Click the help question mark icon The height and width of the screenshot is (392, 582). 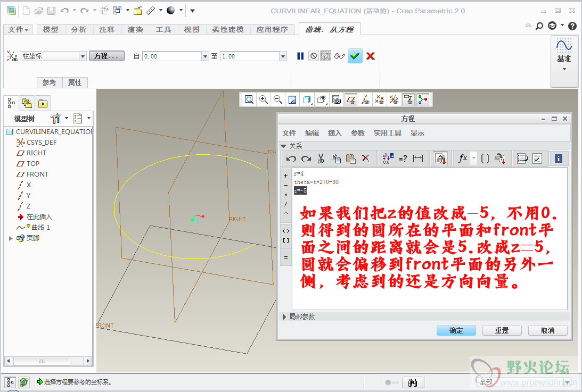(572, 26)
